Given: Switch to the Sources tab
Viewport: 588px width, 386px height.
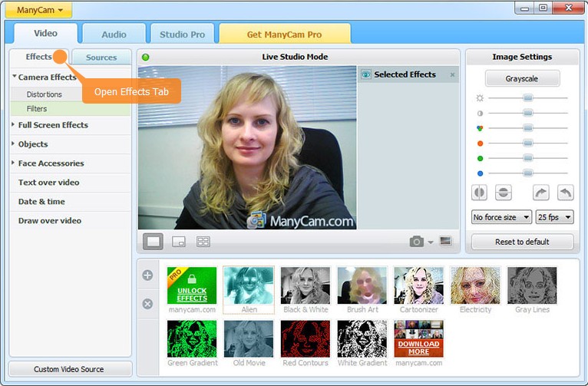Looking at the screenshot, I should (101, 58).
